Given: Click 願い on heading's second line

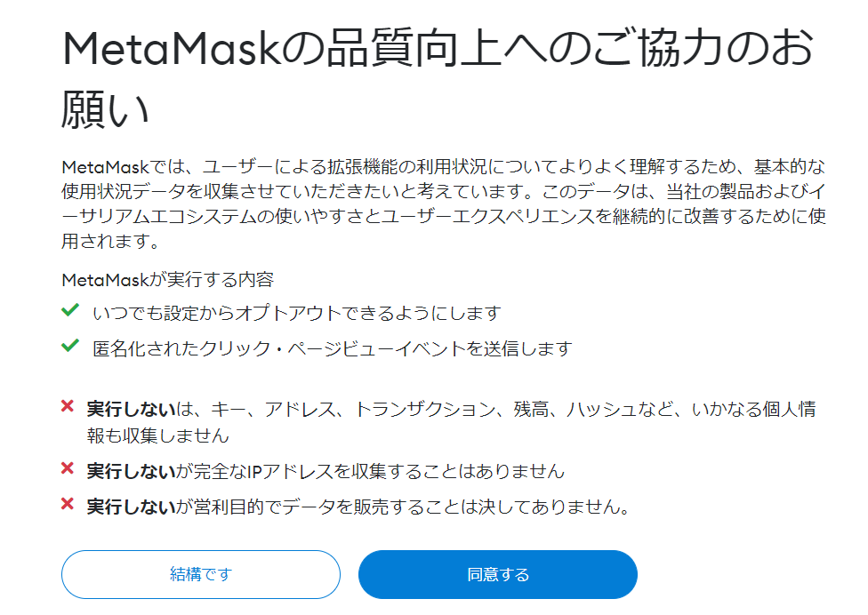Looking at the screenshot, I should [x=105, y=109].
